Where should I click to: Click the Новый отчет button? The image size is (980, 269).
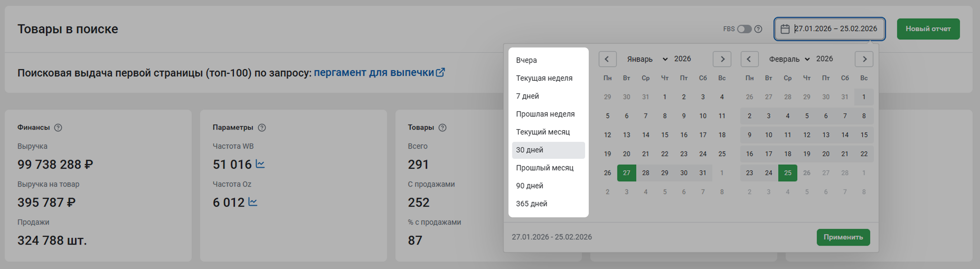(x=928, y=29)
